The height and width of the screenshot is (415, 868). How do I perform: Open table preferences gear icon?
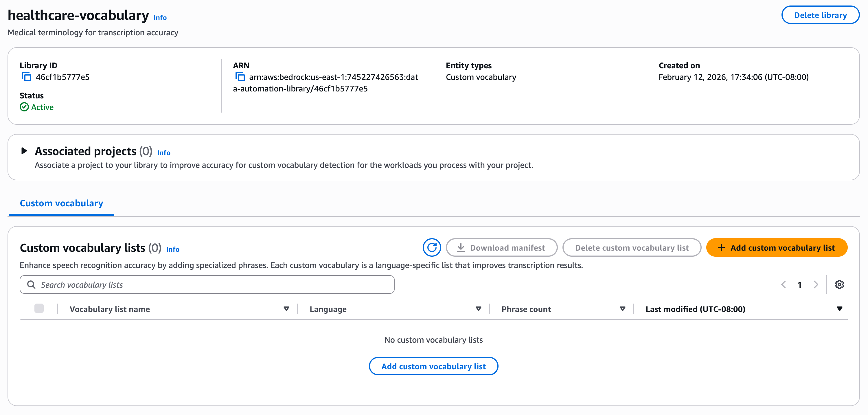click(839, 285)
